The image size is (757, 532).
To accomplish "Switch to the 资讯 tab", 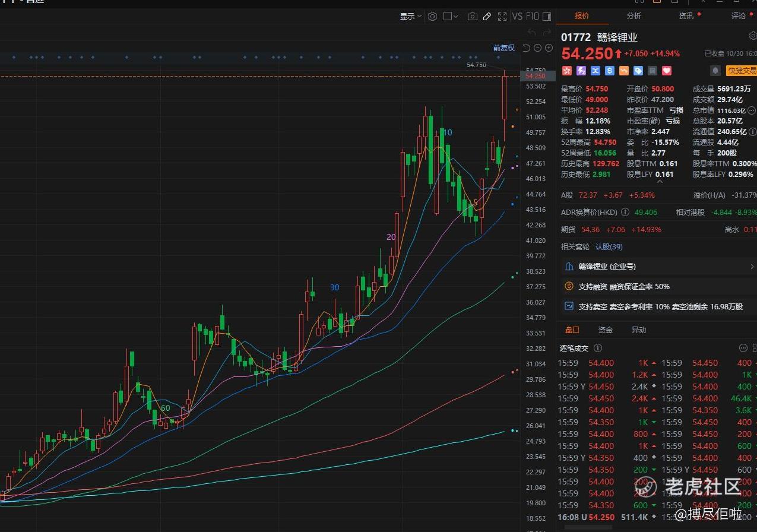I will pyautogui.click(x=686, y=16).
